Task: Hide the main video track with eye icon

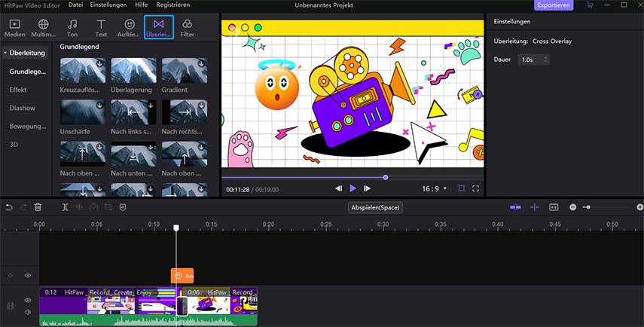Action: click(x=28, y=300)
